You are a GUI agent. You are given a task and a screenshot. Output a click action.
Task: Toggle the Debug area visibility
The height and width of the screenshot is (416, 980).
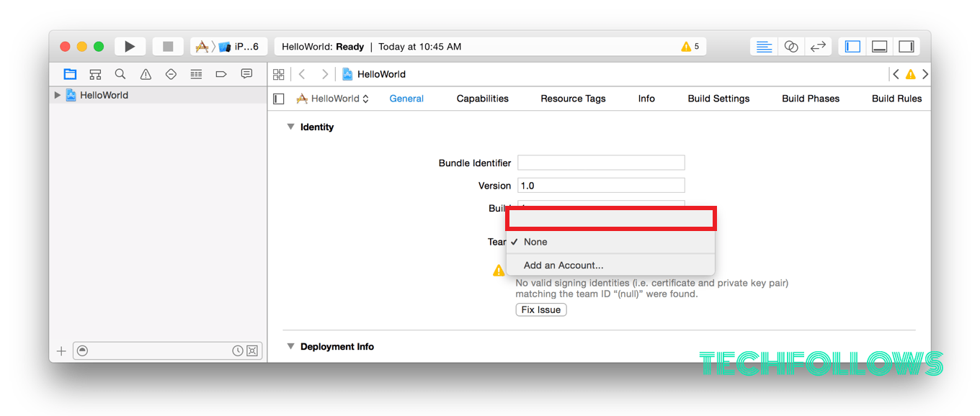(879, 47)
